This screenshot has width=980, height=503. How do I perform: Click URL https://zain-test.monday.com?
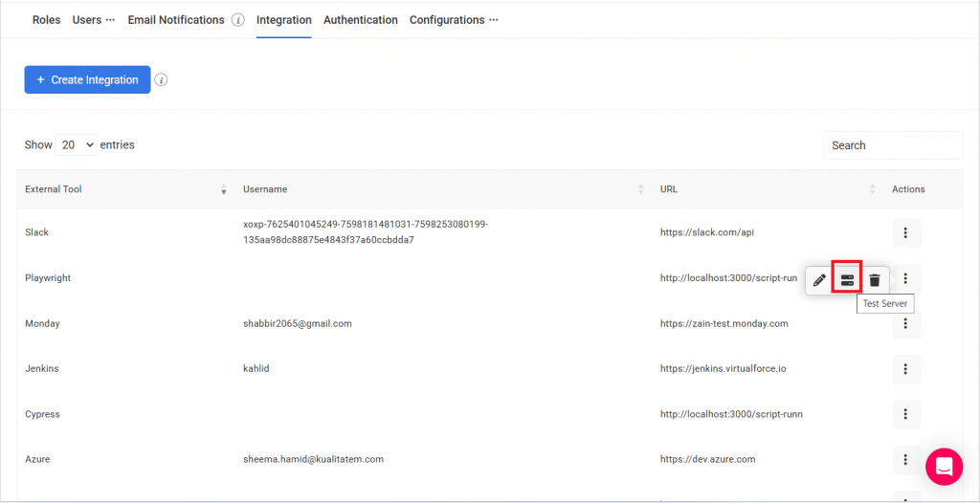tap(724, 323)
